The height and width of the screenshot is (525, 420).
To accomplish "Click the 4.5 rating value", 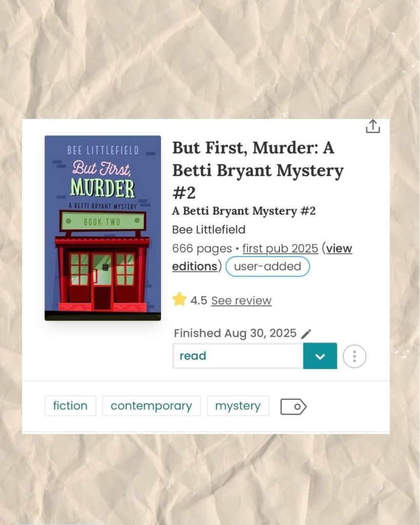I will 199,301.
